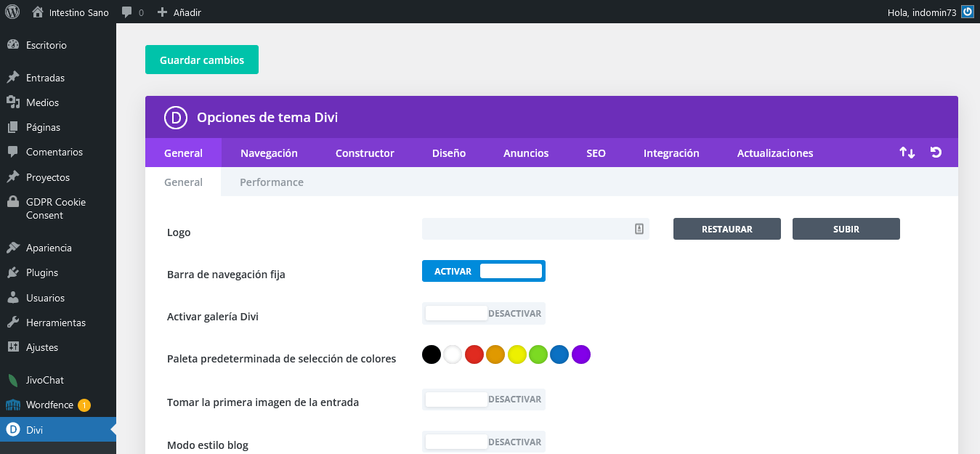Image resolution: width=980 pixels, height=454 pixels.
Task: Open the WordPress logo menu
Action: pos(12,12)
